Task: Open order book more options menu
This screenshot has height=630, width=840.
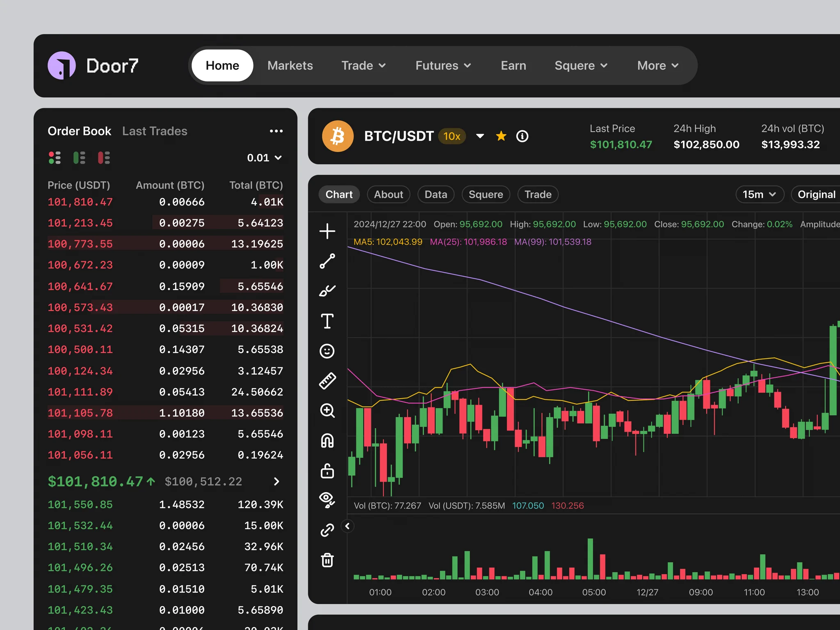Action: [276, 131]
